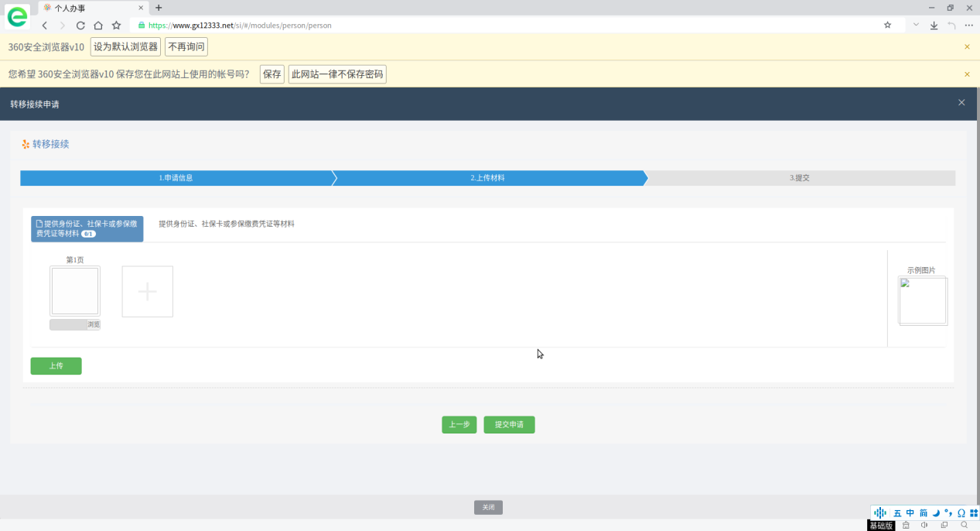Image resolution: width=980 pixels, height=531 pixels.
Task: Reload the page with the refresh icon
Action: click(x=80, y=26)
